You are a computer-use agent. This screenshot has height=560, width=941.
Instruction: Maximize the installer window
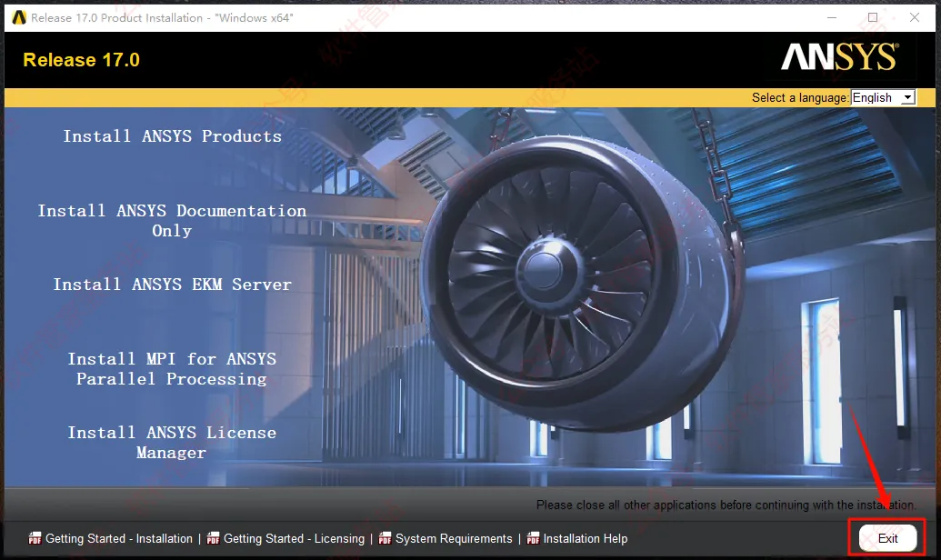873,17
